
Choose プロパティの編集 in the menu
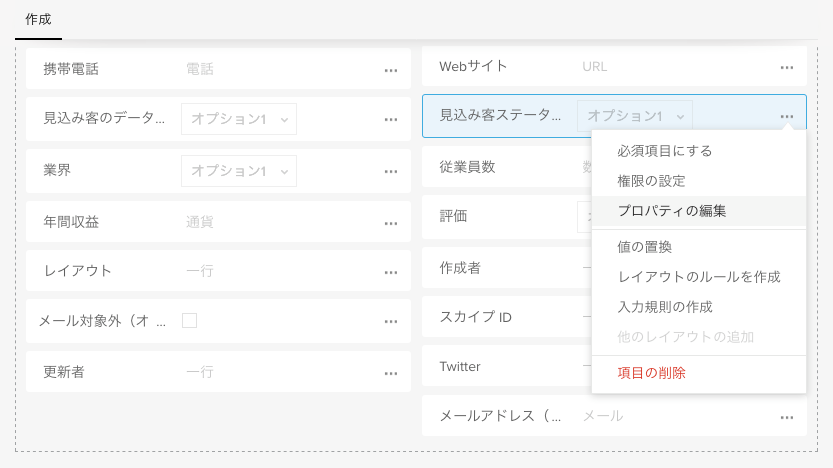[671, 211]
